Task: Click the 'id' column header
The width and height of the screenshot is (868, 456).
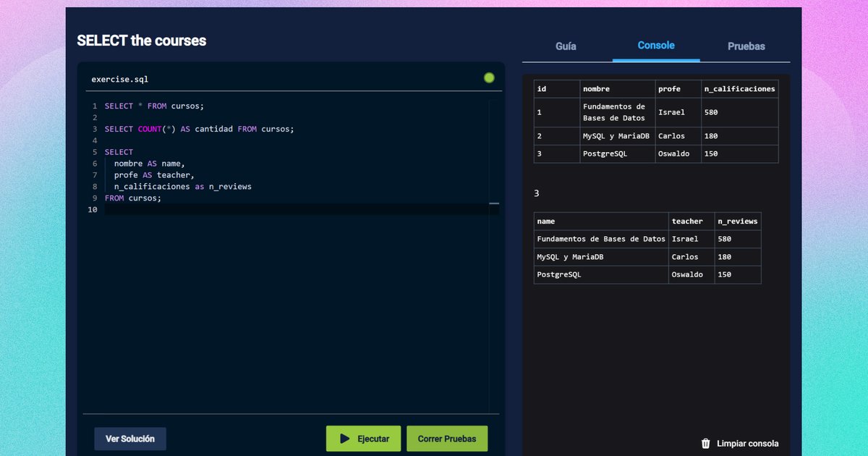Action: [x=557, y=89]
